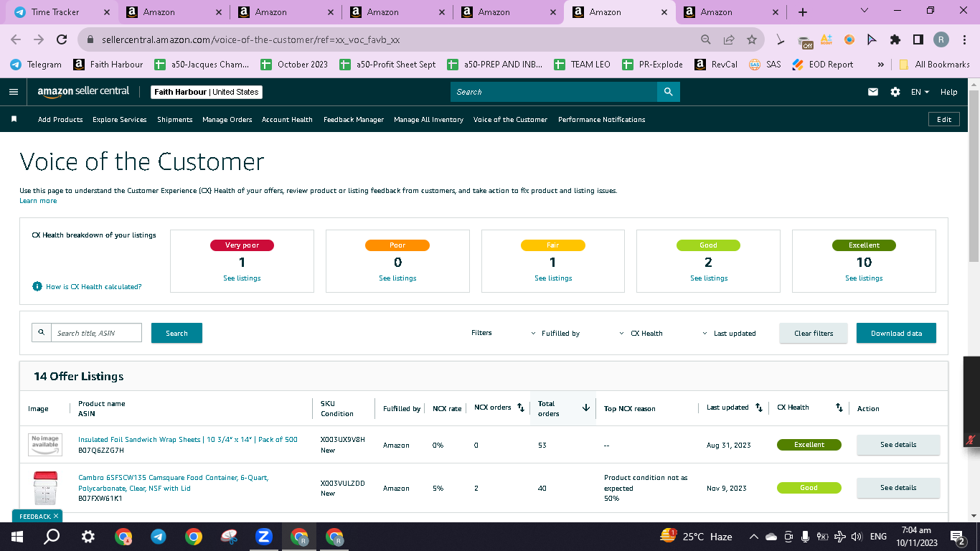Open Manage Orders in the navigation bar
This screenshot has width=980, height=551.
227,119
